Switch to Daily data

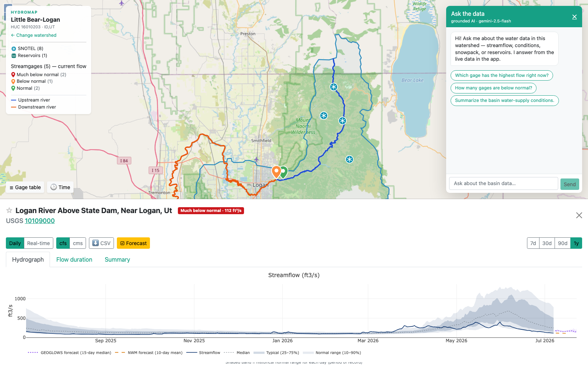15,243
